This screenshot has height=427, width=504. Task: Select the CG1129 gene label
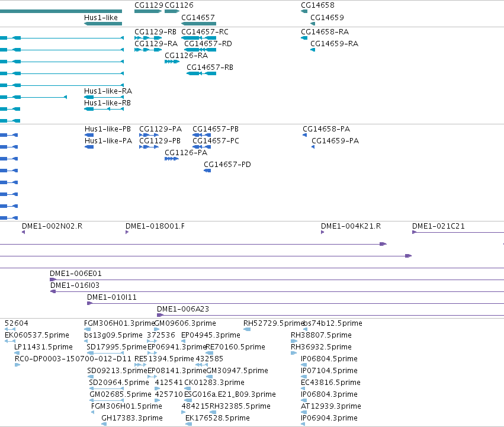pos(149,5)
